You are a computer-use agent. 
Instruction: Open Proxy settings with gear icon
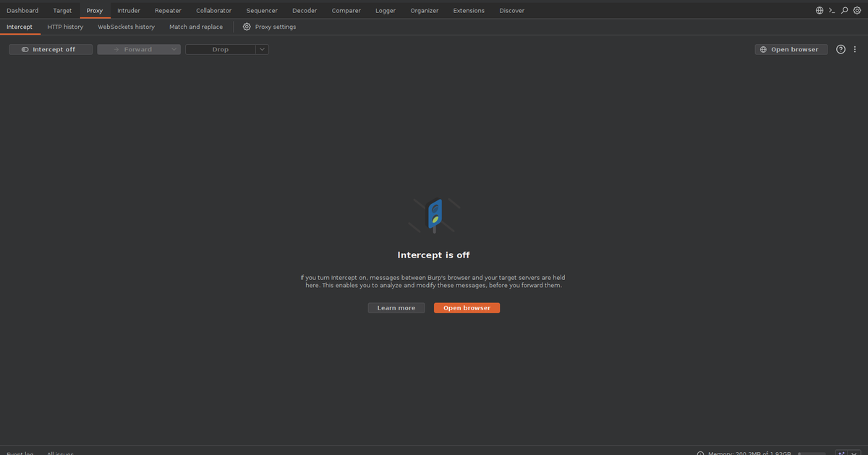[269, 27]
